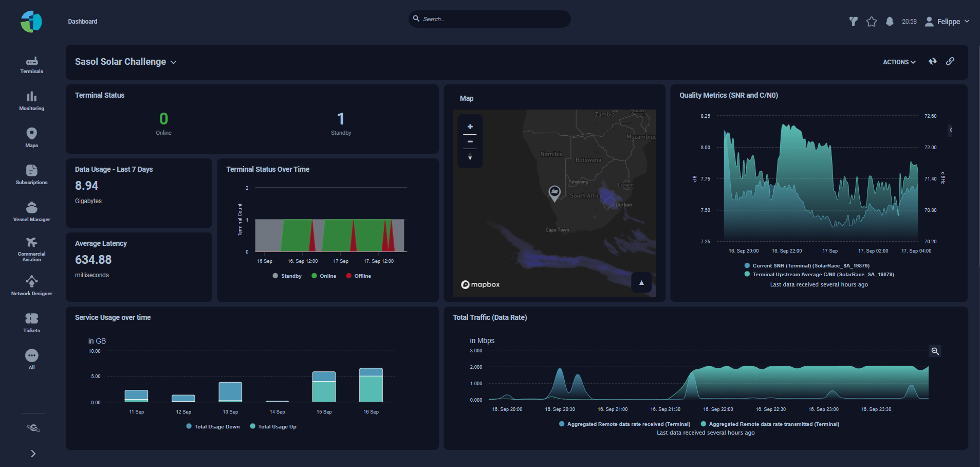980x467 pixels.
Task: Click the favorites star icon
Action: point(872,22)
